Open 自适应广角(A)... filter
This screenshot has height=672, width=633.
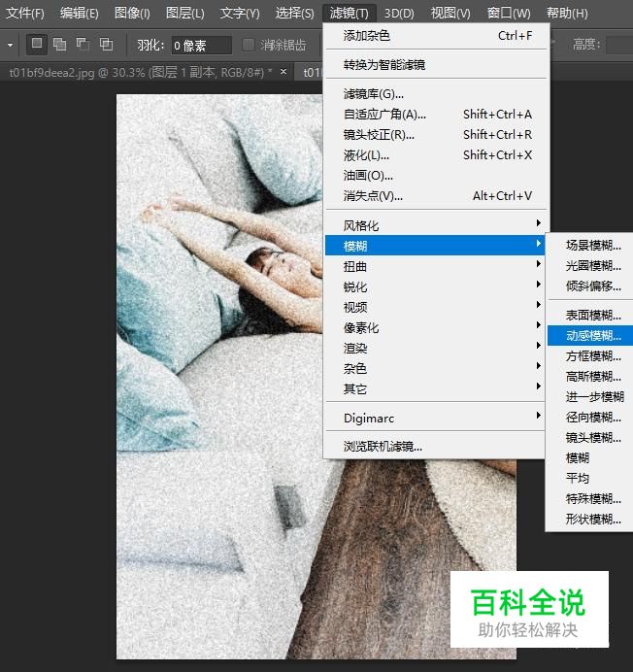click(435, 115)
